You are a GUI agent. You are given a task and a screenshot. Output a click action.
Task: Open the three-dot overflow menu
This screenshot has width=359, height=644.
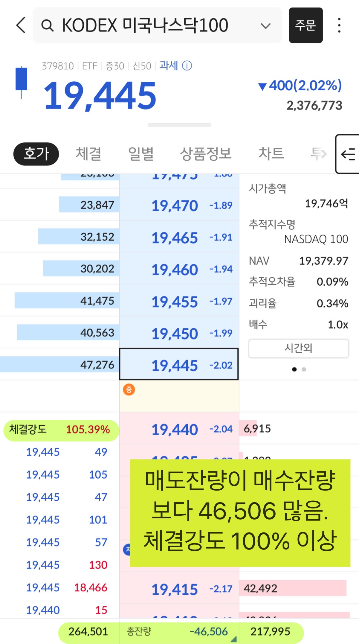pos(339,25)
